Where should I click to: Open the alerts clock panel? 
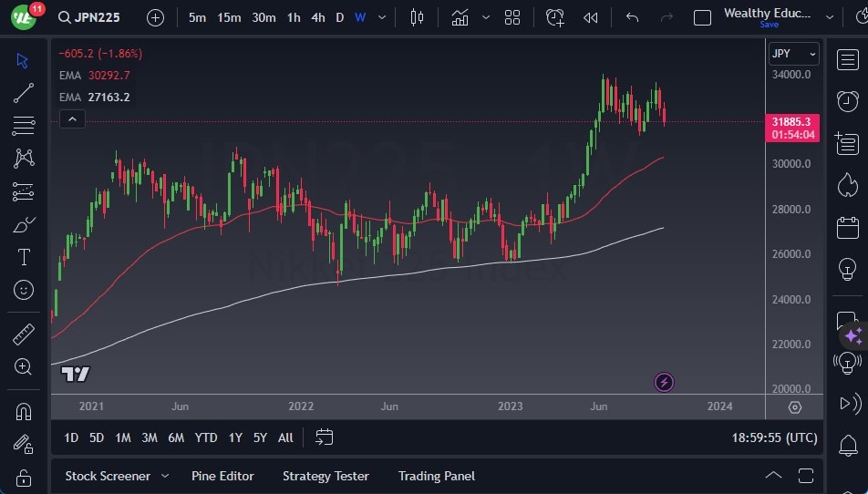tap(847, 100)
